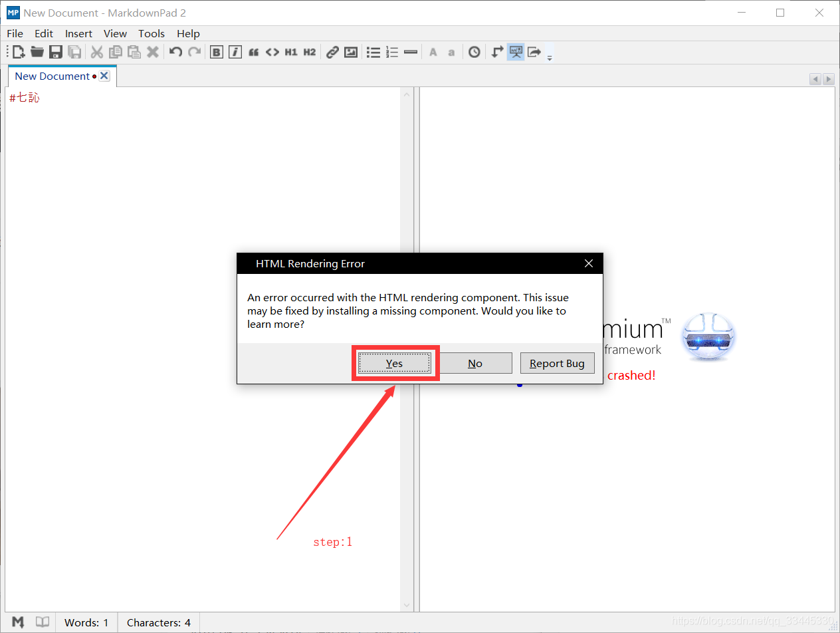Apply italic formatting with the I icon
Screen dimensions: 840x633
[x=235, y=52]
